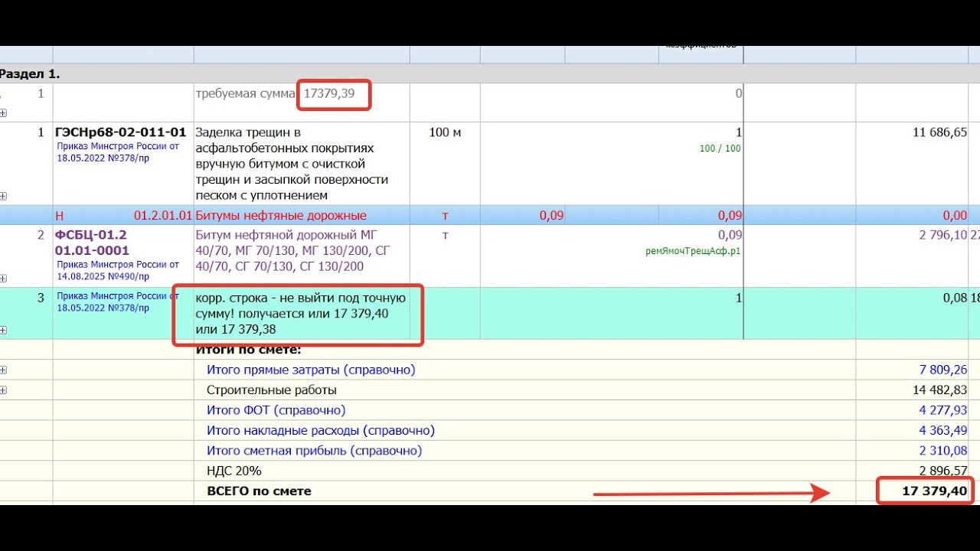980x551 pixels.
Task: Expand the ГЭСНр68-02-011-01 position row
Action: pos(3,196)
